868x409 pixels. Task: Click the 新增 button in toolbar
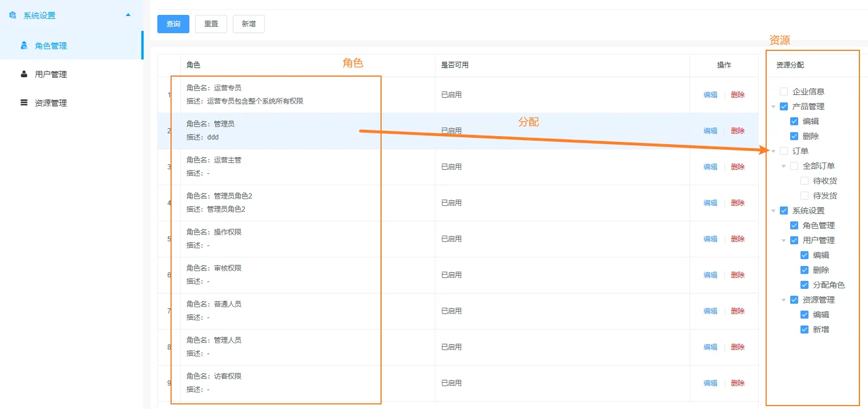pyautogui.click(x=249, y=24)
